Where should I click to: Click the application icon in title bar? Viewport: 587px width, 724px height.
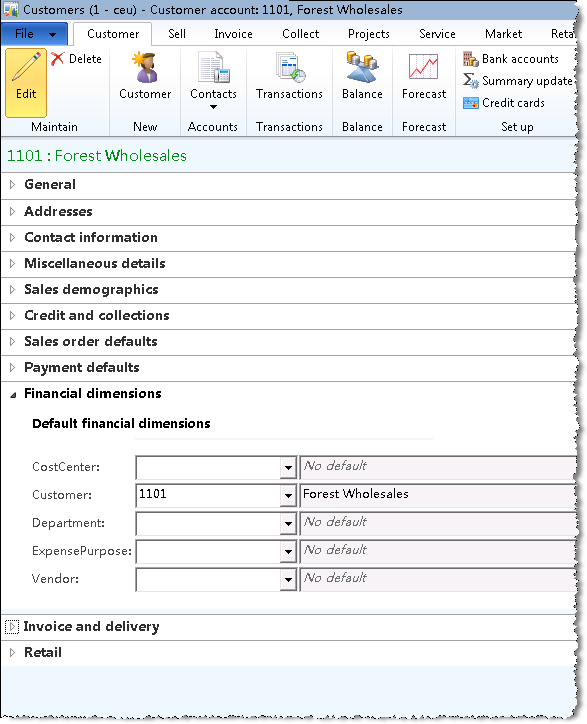point(10,10)
